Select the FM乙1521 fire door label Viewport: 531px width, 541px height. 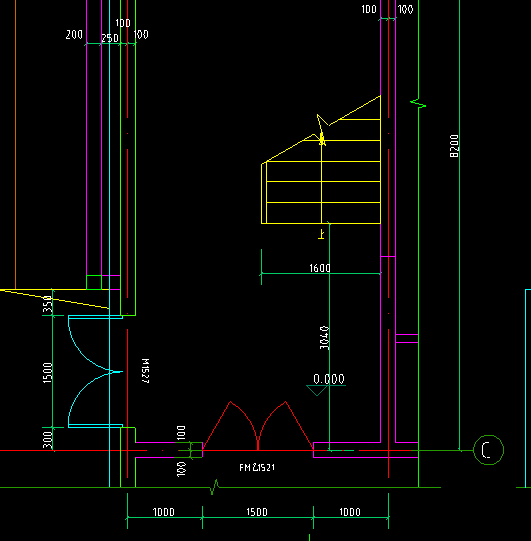257,468
